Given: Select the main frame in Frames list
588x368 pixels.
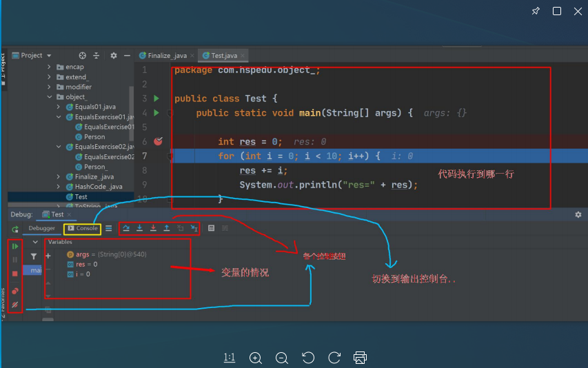Looking at the screenshot, I should coord(32,270).
